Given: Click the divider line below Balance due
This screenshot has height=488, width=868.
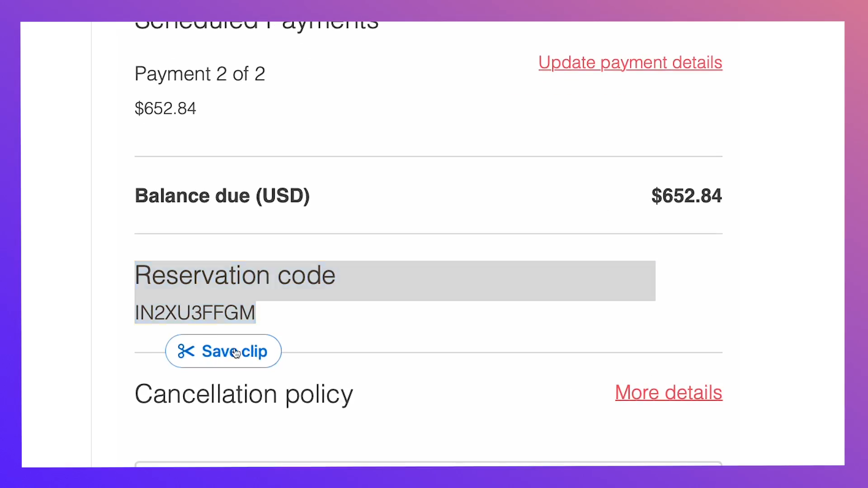Looking at the screenshot, I should click(x=428, y=234).
